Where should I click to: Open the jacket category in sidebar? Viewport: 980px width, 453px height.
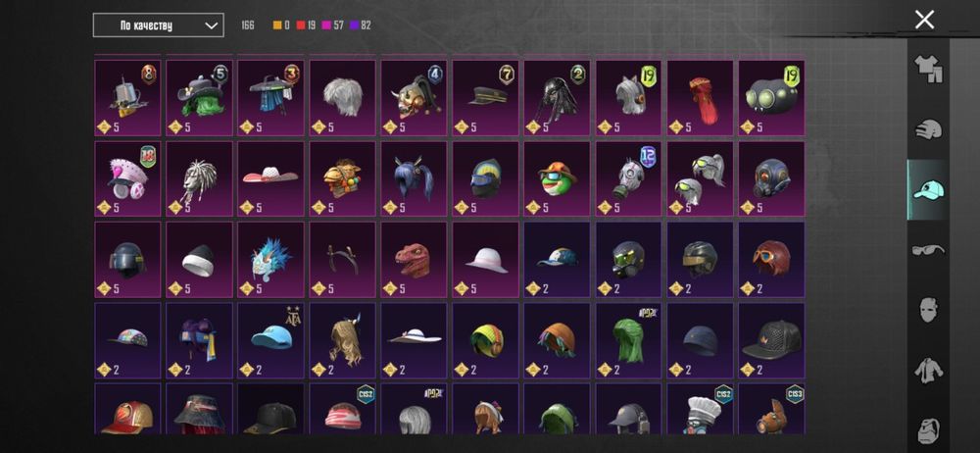[x=929, y=371]
